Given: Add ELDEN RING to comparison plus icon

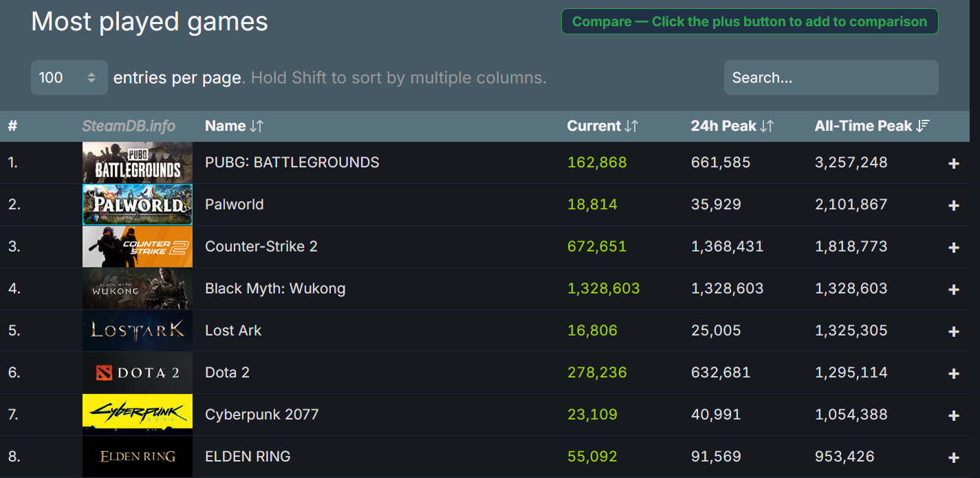Looking at the screenshot, I should 953,457.
